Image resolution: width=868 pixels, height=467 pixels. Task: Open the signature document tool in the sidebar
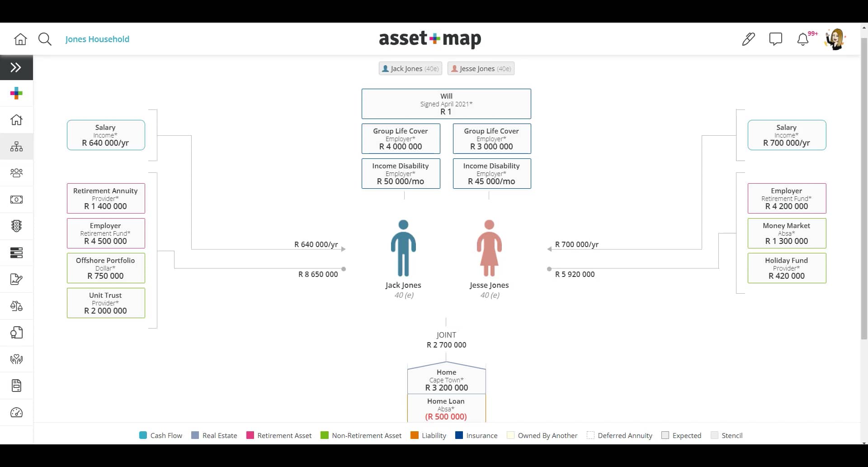(16, 279)
